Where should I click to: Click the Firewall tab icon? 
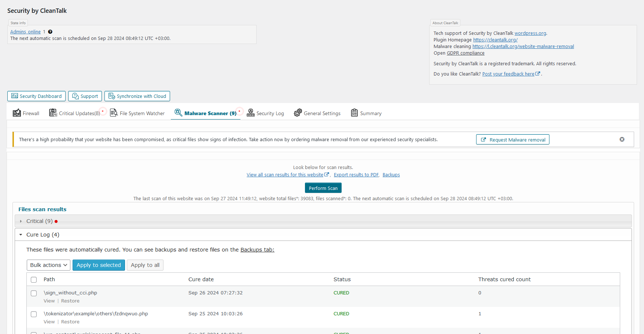point(17,113)
